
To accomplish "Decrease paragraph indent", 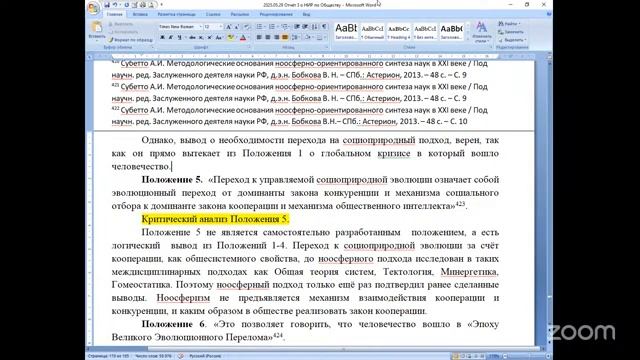I will (297, 27).
